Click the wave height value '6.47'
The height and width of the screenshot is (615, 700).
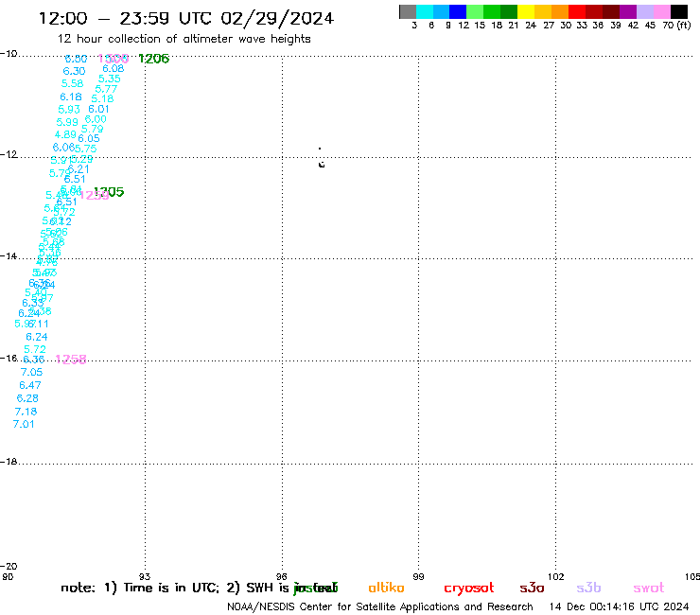point(30,385)
